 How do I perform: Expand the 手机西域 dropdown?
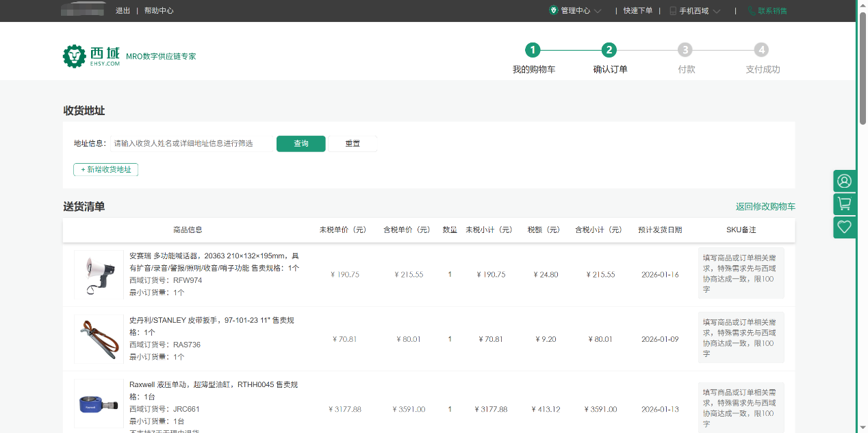[x=695, y=11]
